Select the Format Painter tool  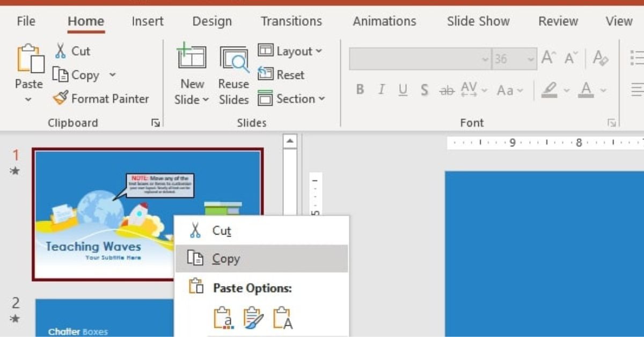click(x=102, y=99)
